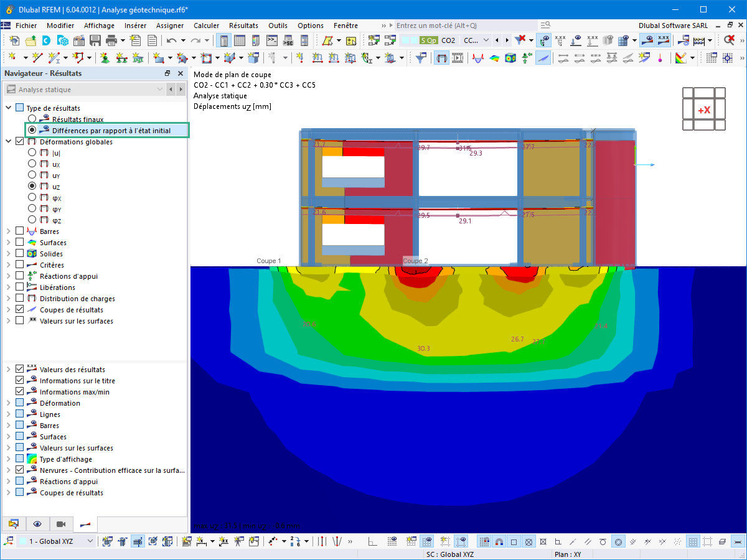Open the Calculer menu
The width and height of the screenshot is (747, 560).
coord(207,26)
